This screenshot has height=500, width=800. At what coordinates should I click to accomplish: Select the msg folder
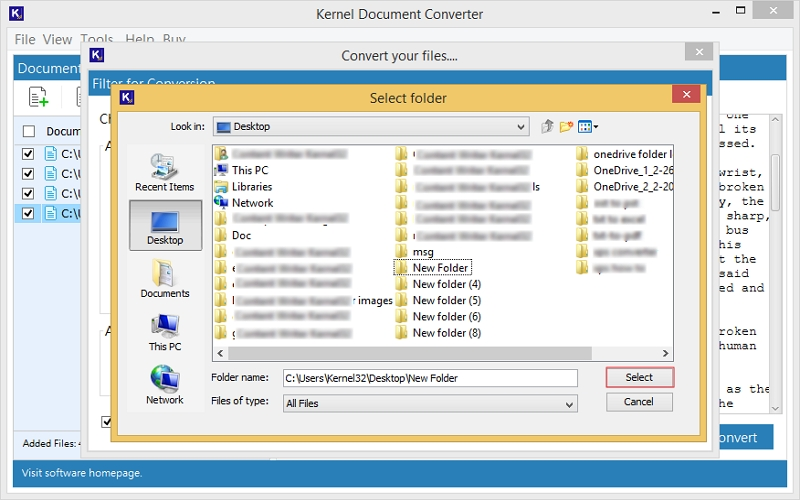(414, 252)
